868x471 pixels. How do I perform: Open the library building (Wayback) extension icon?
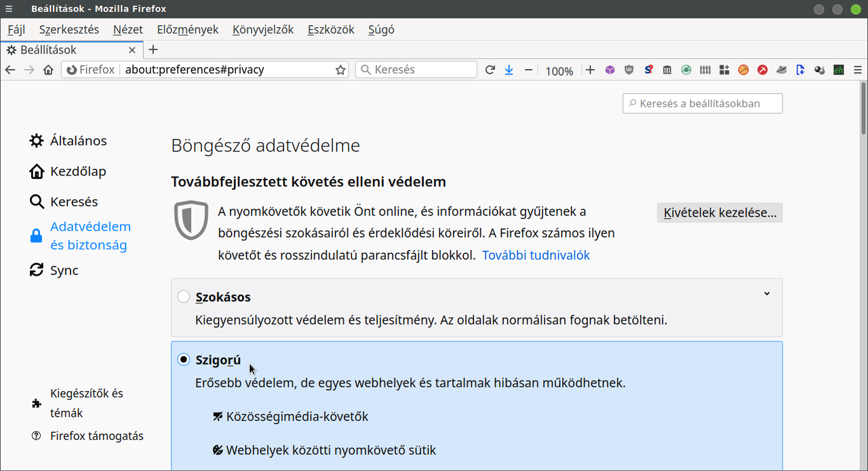point(667,69)
